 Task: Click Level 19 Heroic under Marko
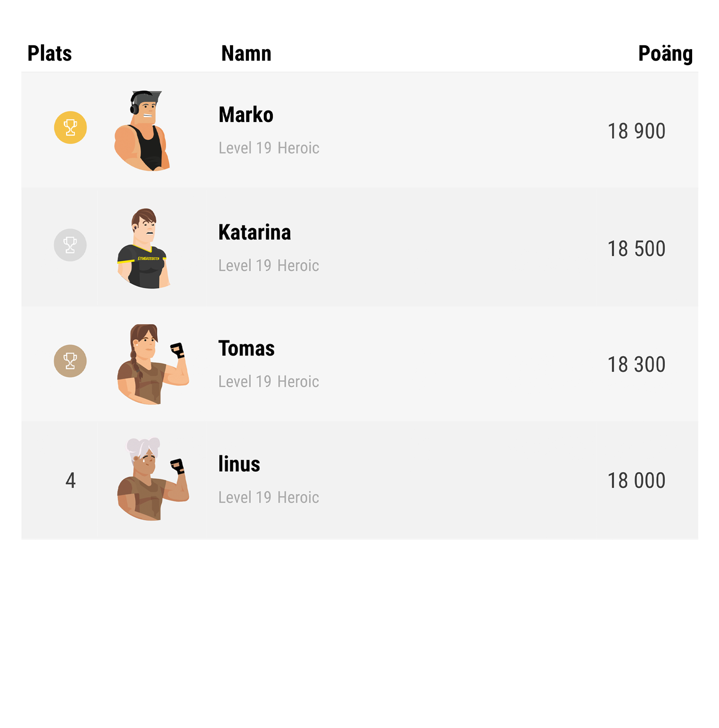pos(269,148)
